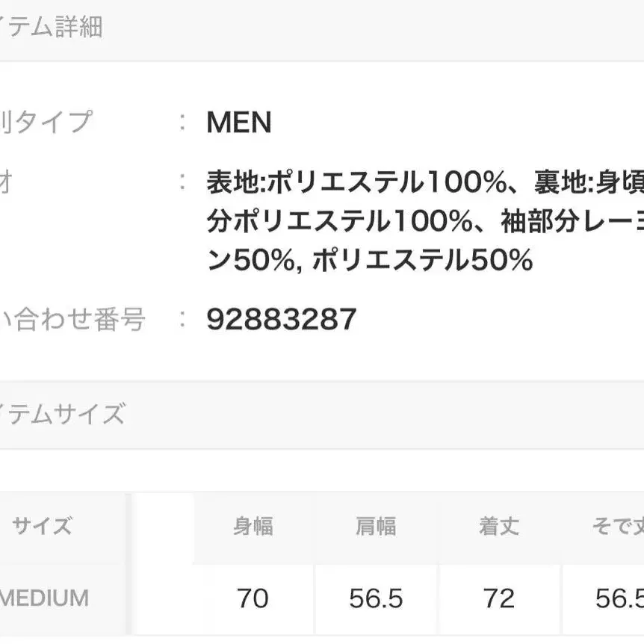Click the そで丈 value in MEDIUM row

(619, 598)
